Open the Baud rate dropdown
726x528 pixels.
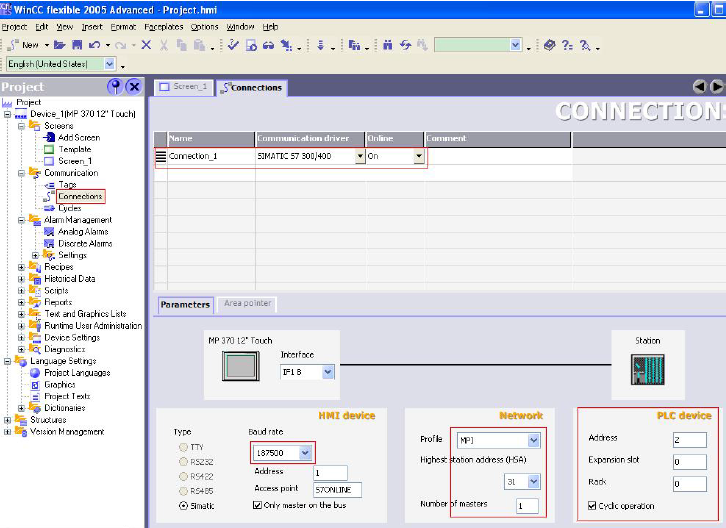(x=307, y=453)
